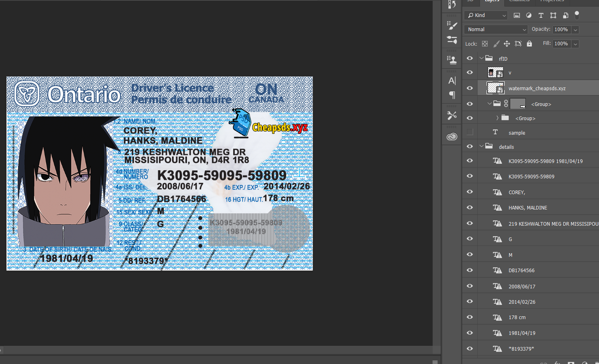Open the Paragraph panel icon
The height and width of the screenshot is (364, 599).
coord(452,95)
